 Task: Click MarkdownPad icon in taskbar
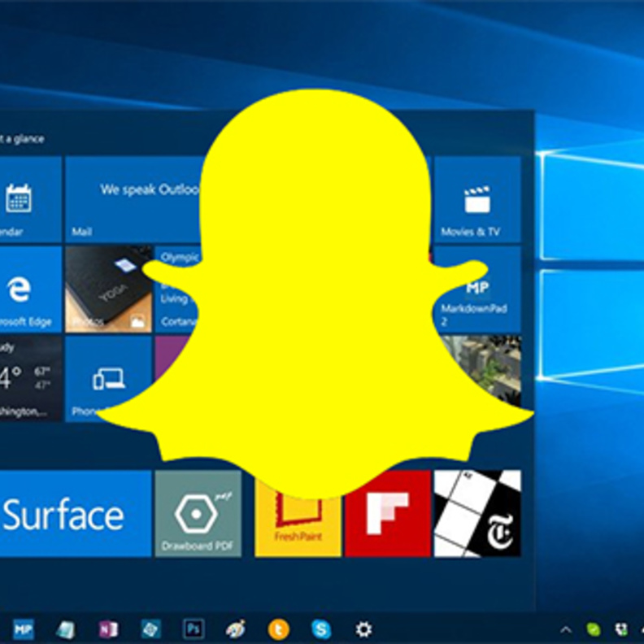click(x=24, y=629)
